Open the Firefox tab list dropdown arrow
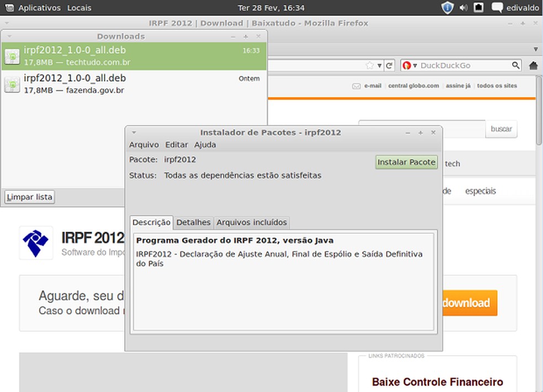 click(x=536, y=49)
